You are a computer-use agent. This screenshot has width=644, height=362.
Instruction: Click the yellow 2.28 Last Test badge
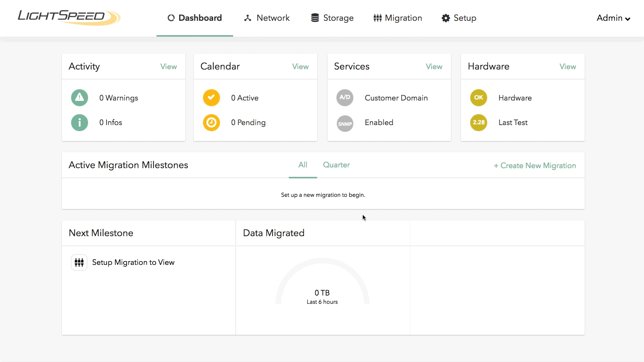[x=478, y=122]
